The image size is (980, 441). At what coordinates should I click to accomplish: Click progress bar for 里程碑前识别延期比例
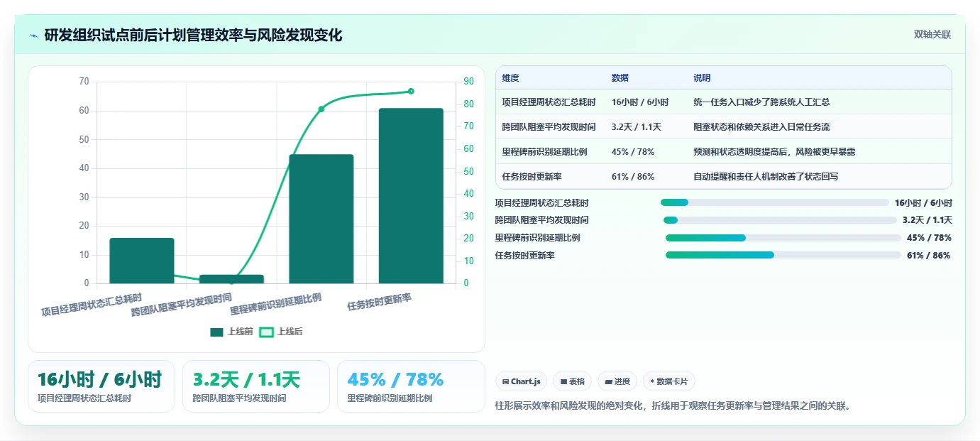[x=783, y=238]
